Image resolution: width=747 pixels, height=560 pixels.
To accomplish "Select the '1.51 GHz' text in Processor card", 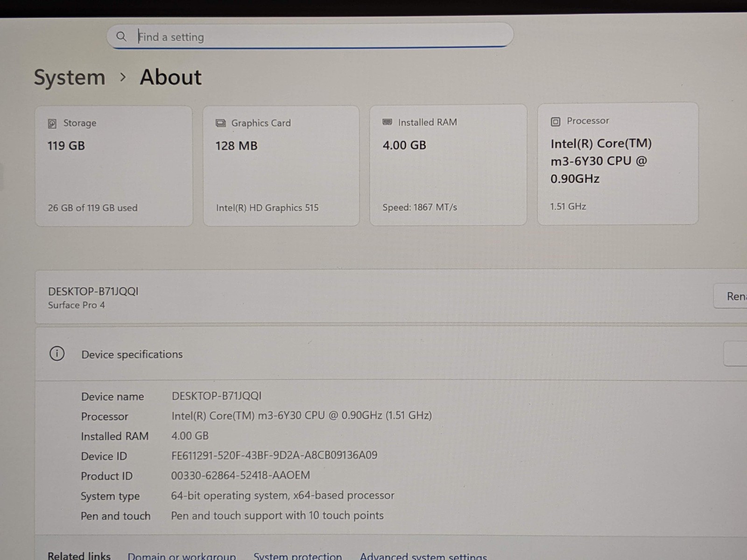I will pos(568,206).
